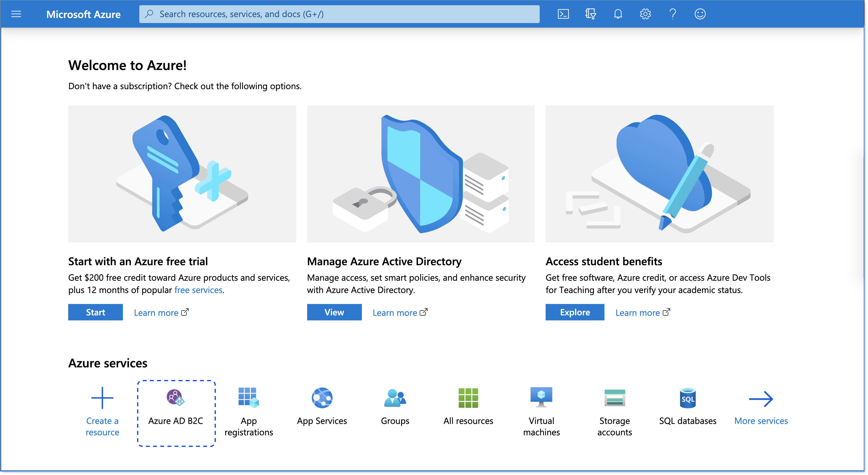868x475 pixels.
Task: Click in the search resources field
Action: click(x=339, y=14)
